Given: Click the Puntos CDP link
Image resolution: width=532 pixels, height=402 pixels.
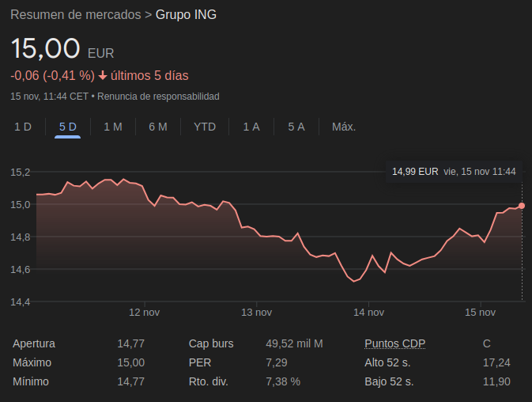Looking at the screenshot, I should (x=395, y=343).
